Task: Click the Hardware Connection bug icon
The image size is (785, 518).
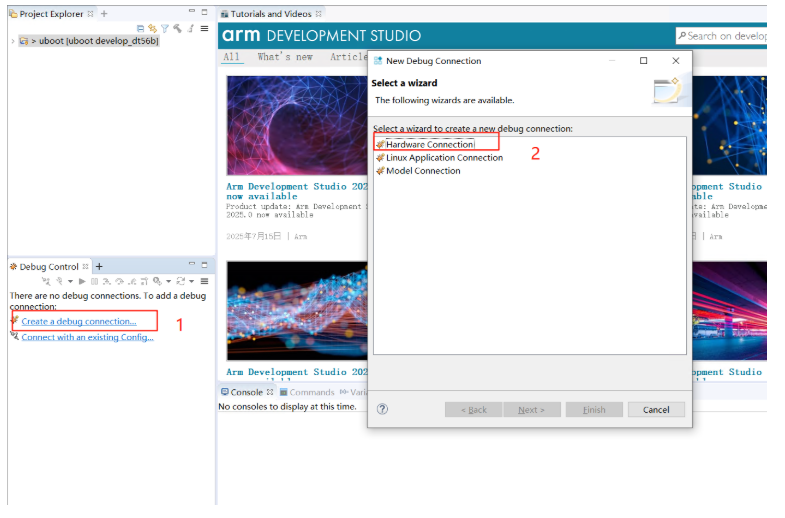Action: point(380,145)
